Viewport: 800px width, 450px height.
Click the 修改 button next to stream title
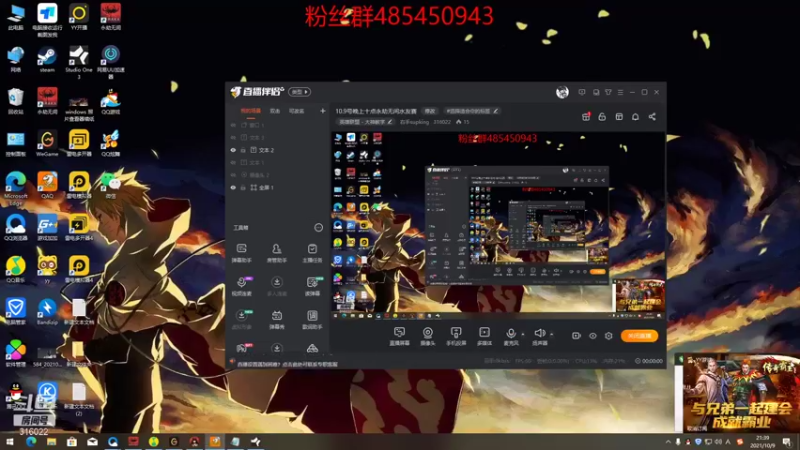click(430, 111)
